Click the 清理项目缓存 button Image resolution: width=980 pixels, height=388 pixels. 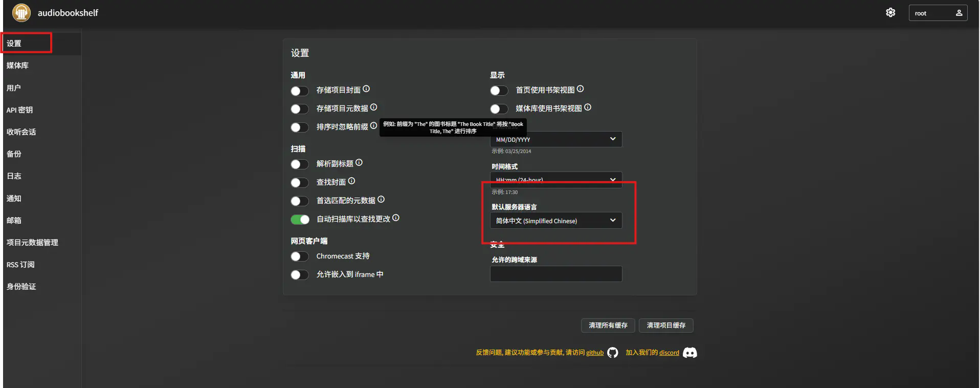click(x=666, y=326)
